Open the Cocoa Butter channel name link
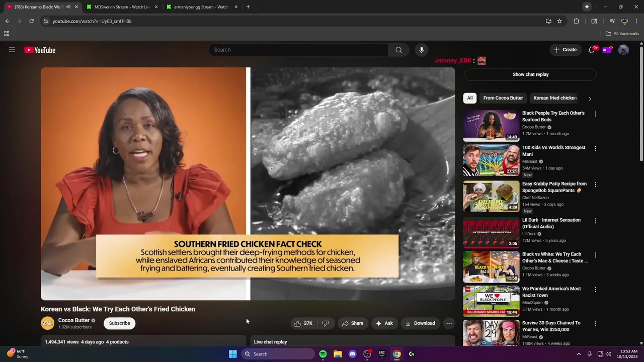644x362 pixels. 73,320
